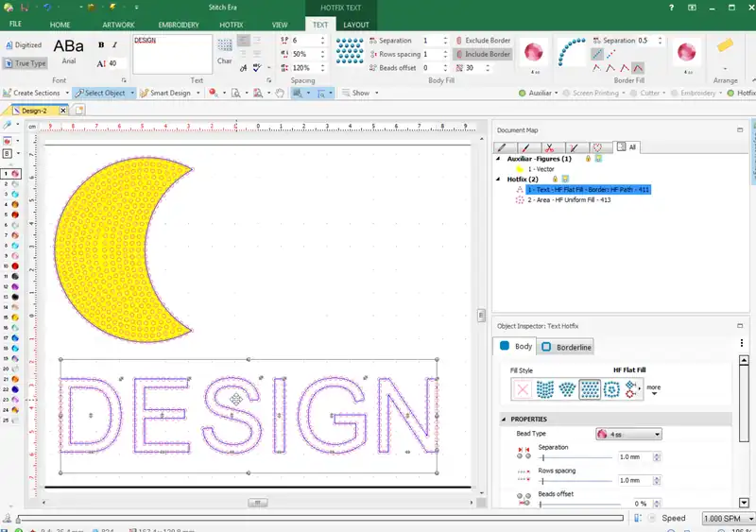Collapse the PROPERTIES section
The width and height of the screenshot is (756, 532).
click(x=504, y=419)
